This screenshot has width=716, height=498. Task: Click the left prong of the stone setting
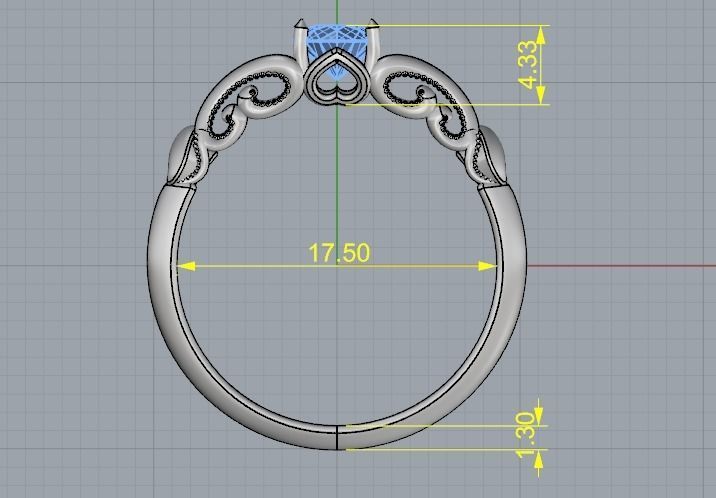pyautogui.click(x=301, y=45)
